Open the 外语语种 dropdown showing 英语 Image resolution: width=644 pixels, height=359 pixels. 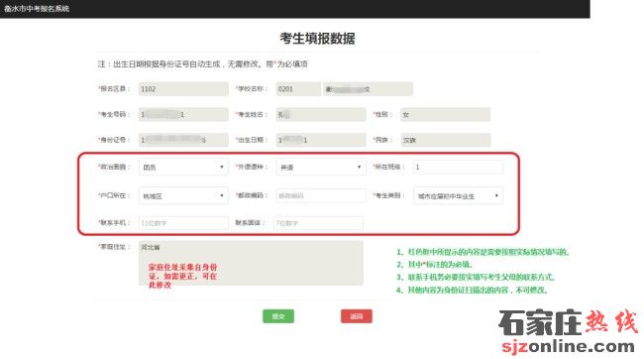coord(321,167)
